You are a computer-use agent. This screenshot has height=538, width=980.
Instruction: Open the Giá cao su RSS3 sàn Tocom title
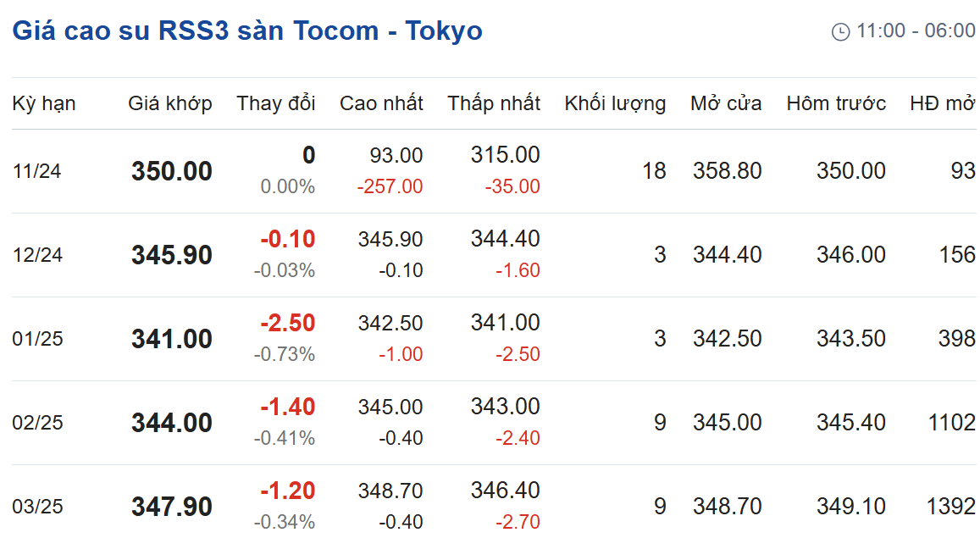247,31
